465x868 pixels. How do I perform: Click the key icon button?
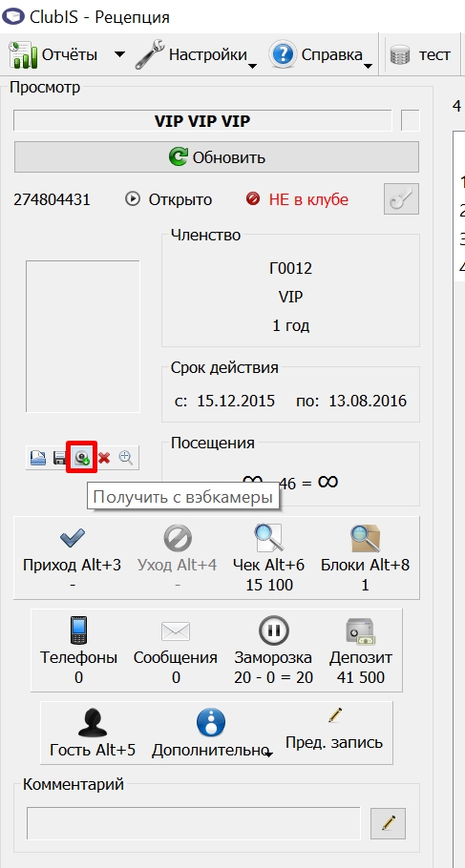[x=401, y=198]
